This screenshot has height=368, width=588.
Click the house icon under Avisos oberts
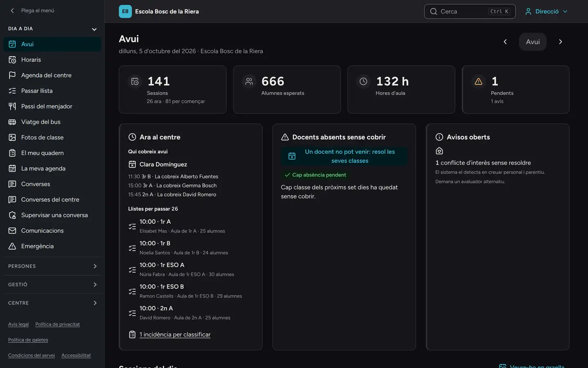click(x=439, y=151)
